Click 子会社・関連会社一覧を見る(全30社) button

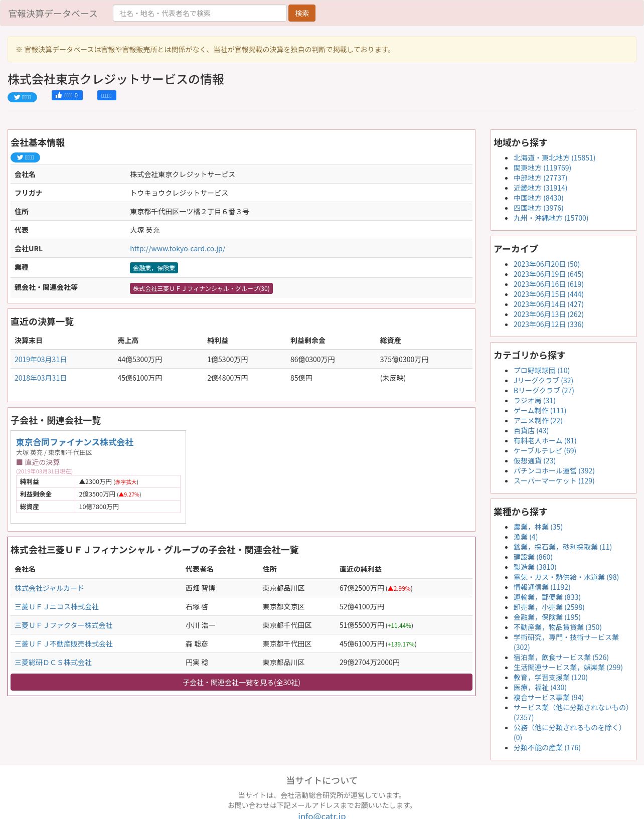[x=241, y=682]
